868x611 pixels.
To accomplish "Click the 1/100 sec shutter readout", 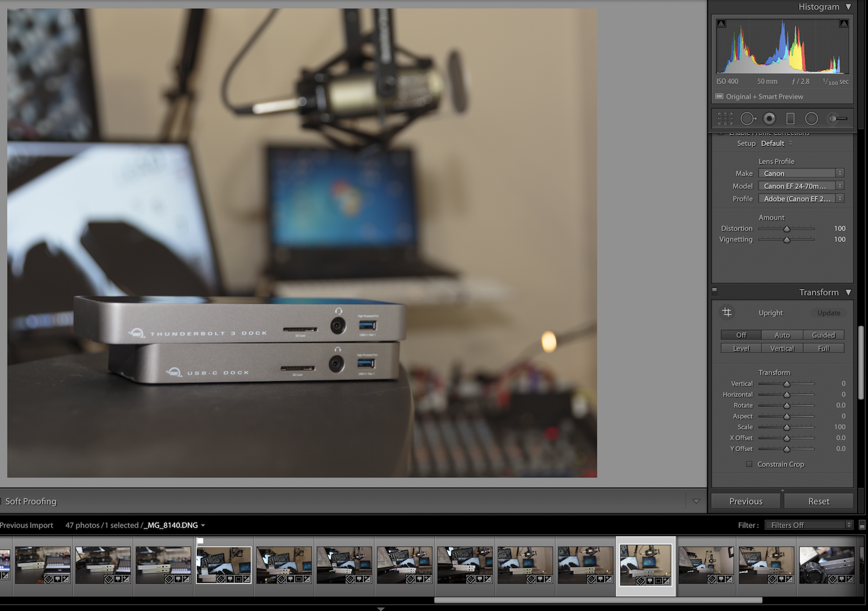I will click(835, 81).
